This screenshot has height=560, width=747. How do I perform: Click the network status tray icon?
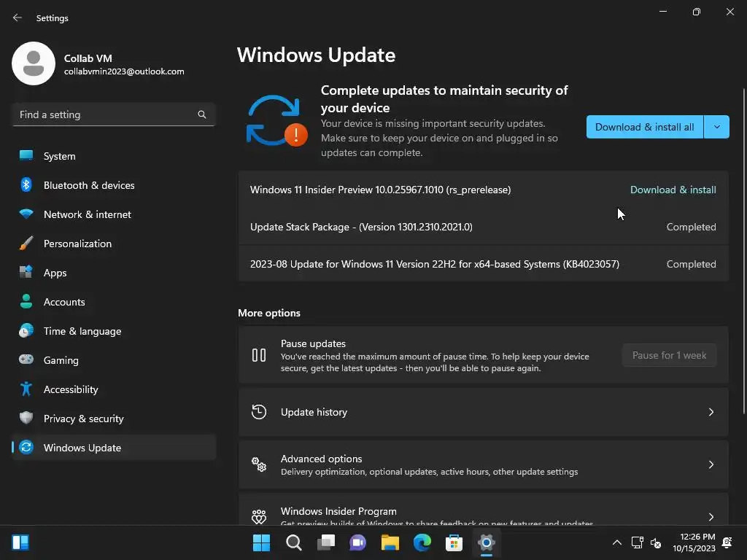pos(637,542)
